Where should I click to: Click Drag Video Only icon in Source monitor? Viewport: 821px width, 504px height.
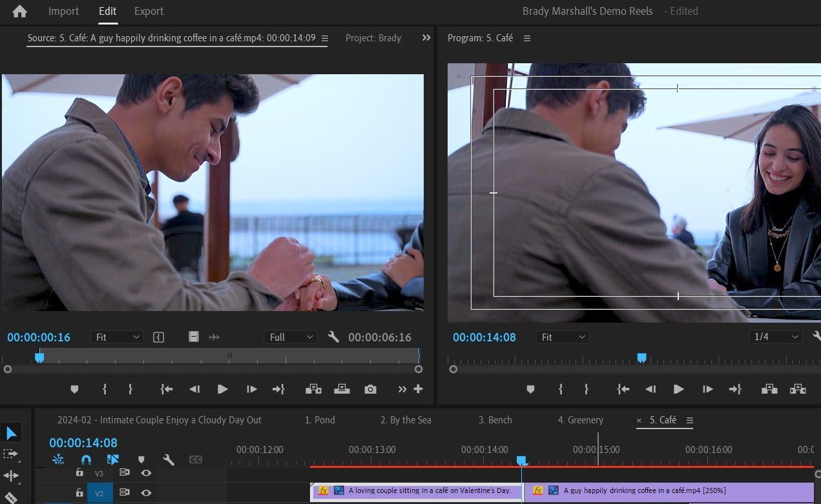tap(193, 337)
